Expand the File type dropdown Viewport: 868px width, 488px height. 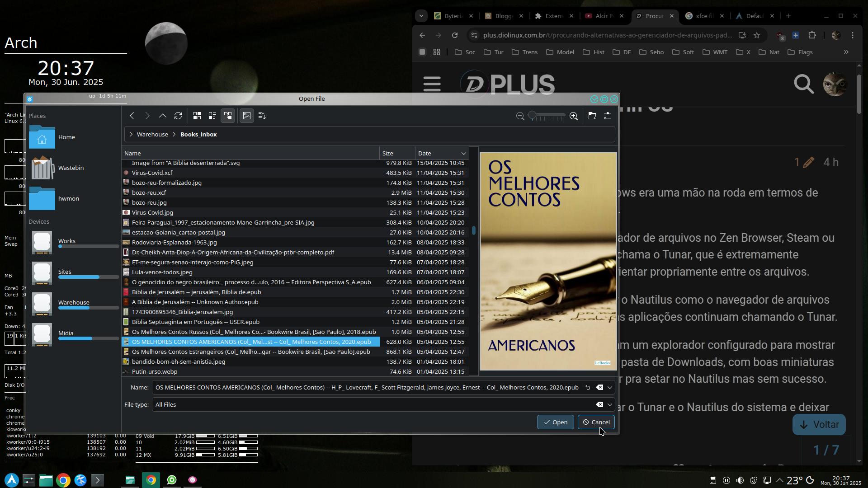[610, 405]
